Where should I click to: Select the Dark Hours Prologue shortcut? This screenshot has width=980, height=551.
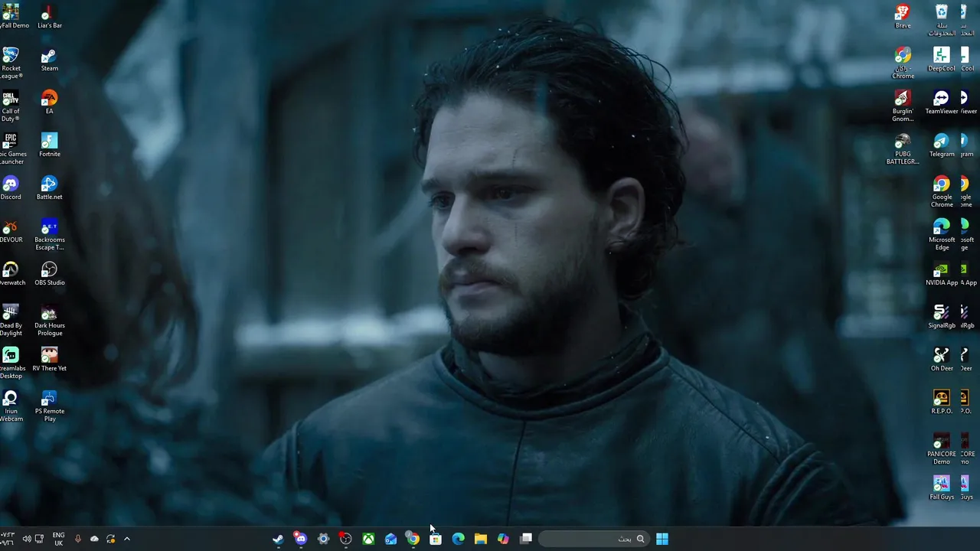point(49,321)
